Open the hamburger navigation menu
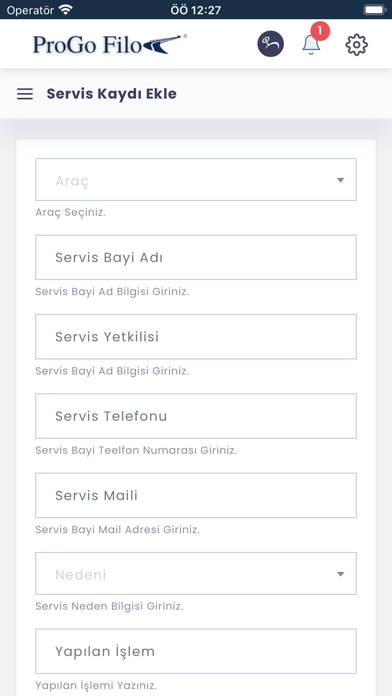 pos(25,94)
